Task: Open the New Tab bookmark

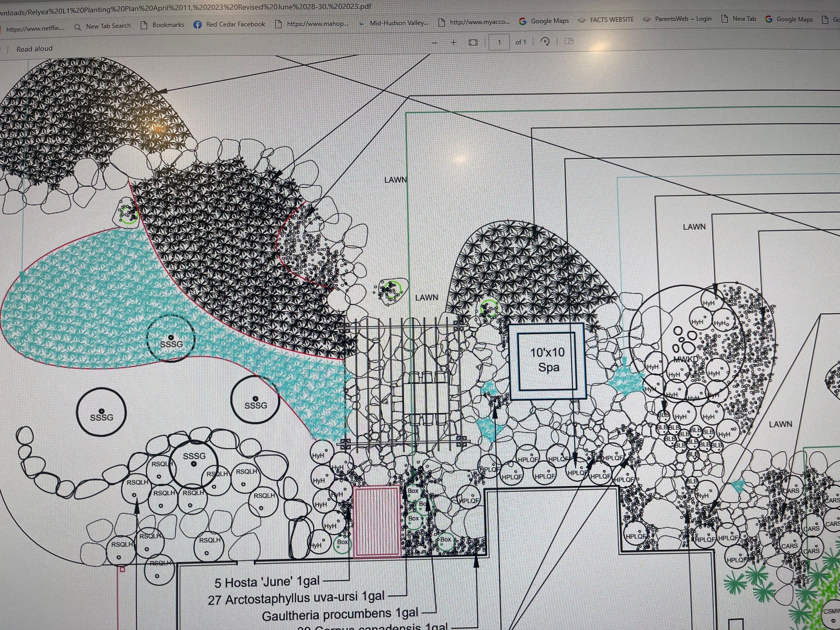Action: [738, 19]
